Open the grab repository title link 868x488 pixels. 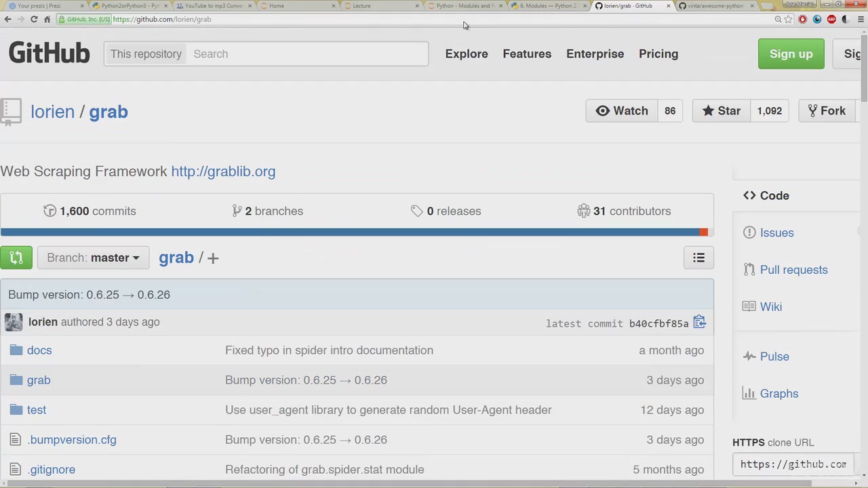click(108, 112)
